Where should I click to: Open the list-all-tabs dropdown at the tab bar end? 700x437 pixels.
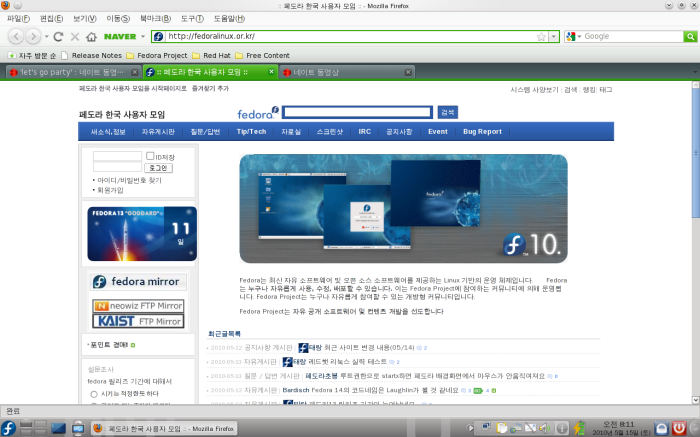(695, 72)
